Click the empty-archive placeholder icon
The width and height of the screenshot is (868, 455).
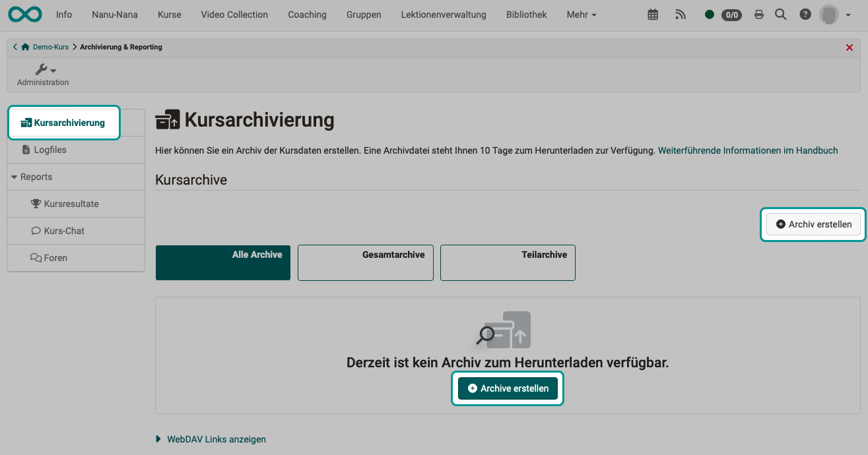click(x=504, y=330)
